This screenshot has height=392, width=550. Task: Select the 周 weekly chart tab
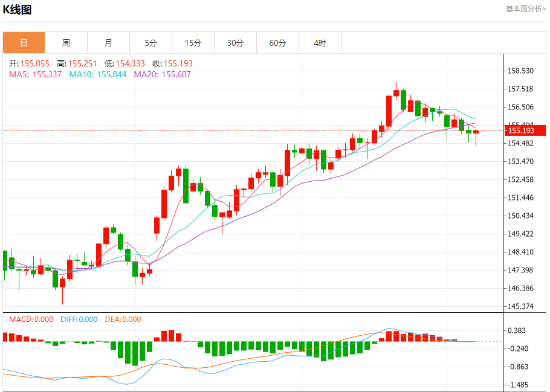tap(66, 43)
